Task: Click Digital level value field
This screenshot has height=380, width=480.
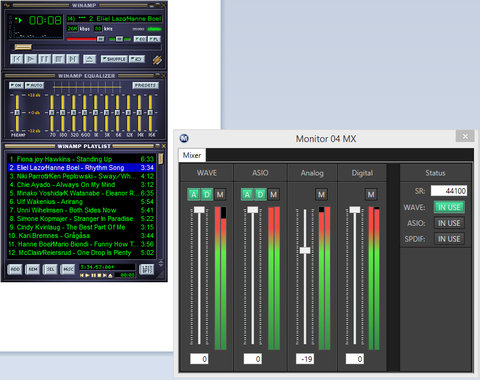Action: [354, 359]
